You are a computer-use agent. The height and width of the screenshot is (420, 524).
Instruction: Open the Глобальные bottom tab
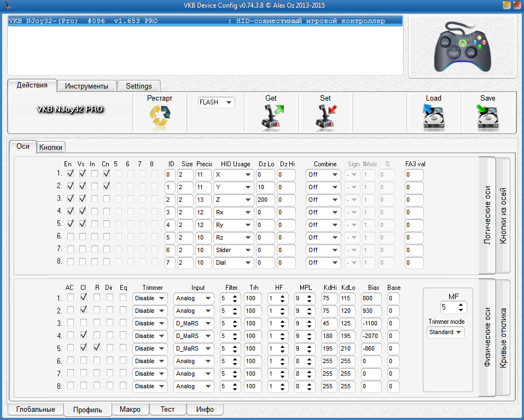[36, 409]
